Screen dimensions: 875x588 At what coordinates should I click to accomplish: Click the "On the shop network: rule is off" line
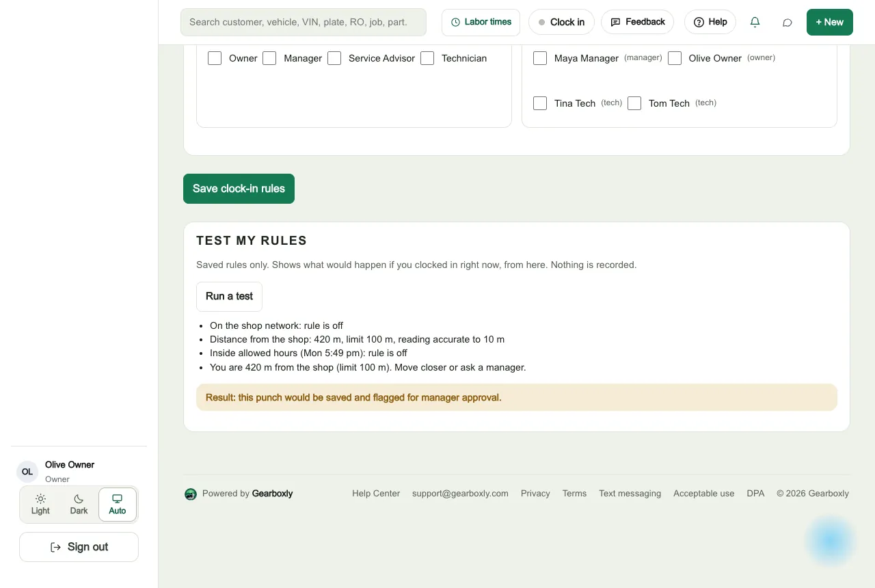(x=276, y=325)
